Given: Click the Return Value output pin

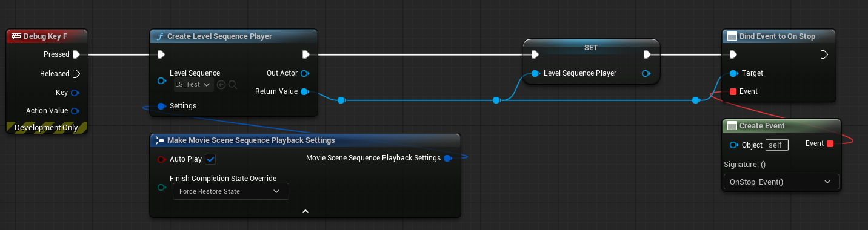Looking at the screenshot, I should pyautogui.click(x=305, y=91).
